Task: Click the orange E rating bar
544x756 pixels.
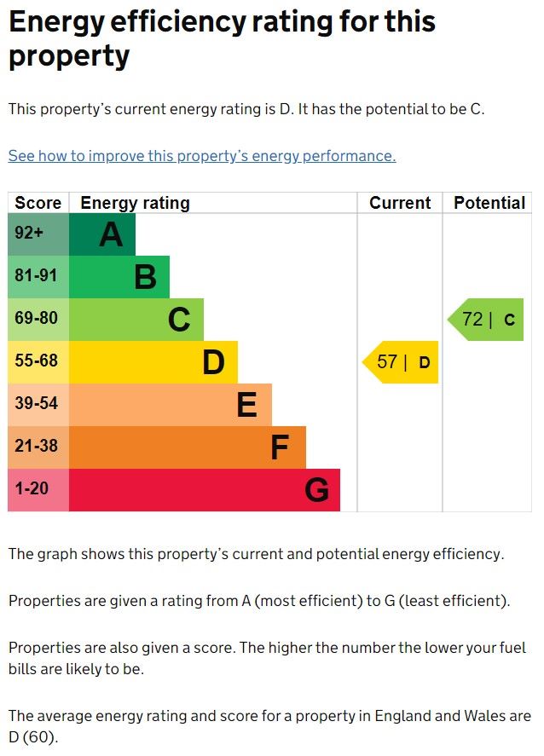Action: coord(170,405)
